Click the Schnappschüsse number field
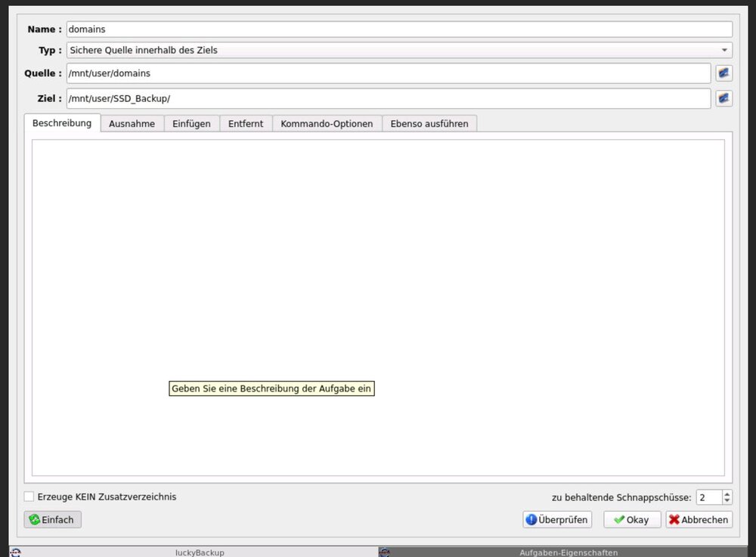The width and height of the screenshot is (756, 557). coord(709,497)
